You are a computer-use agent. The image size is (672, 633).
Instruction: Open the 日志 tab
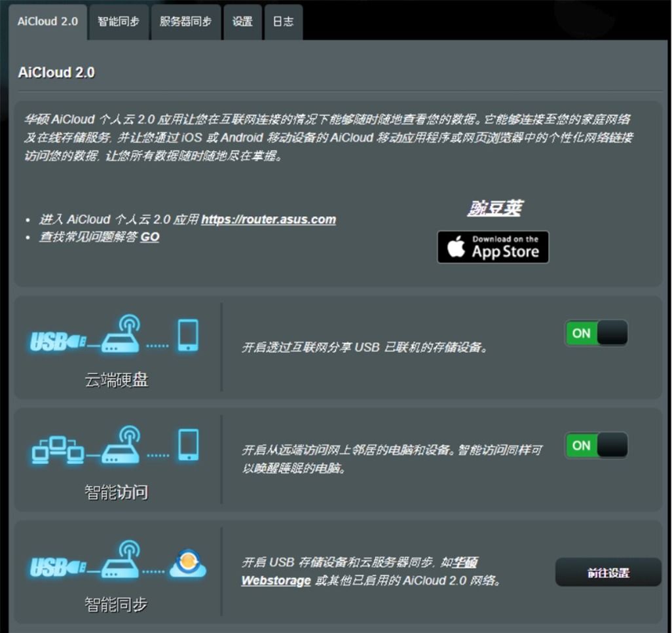coord(284,22)
